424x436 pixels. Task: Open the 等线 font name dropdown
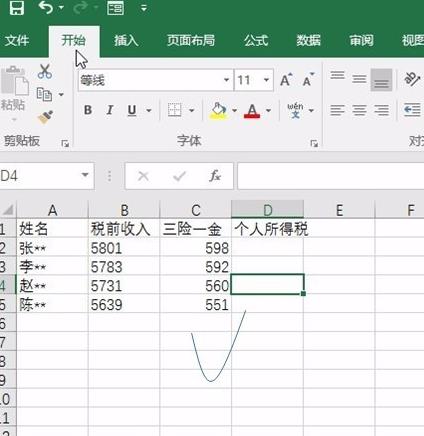pos(226,80)
